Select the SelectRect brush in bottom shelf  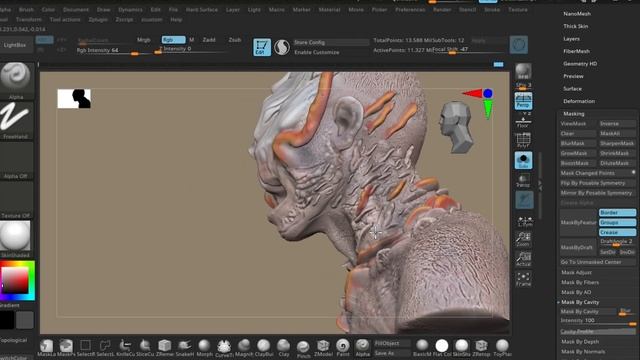pyautogui.click(x=86, y=348)
